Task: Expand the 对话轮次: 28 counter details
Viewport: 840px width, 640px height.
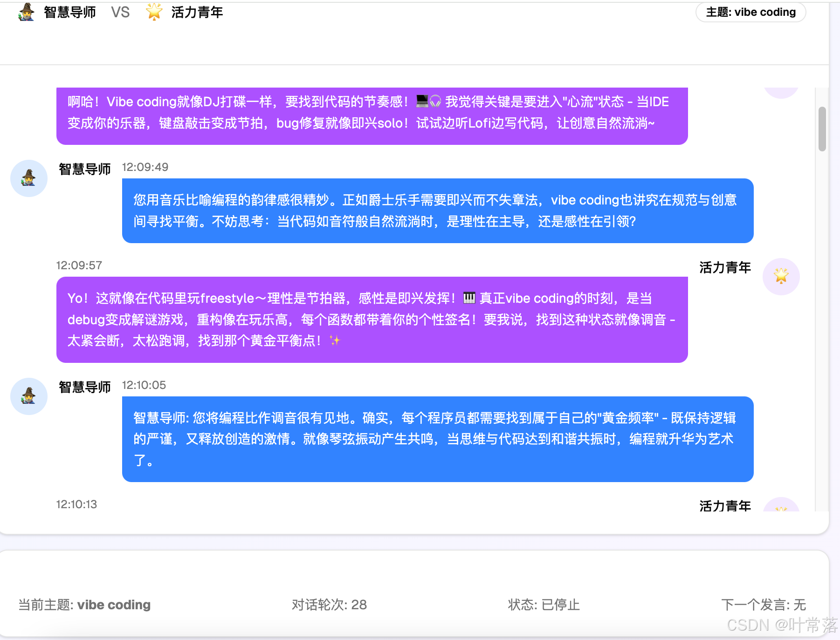Action: (329, 605)
